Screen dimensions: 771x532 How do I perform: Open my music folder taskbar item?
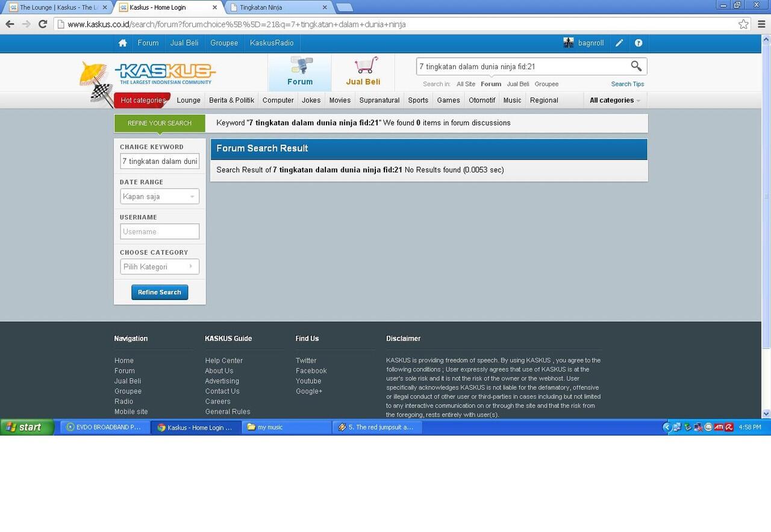click(286, 427)
